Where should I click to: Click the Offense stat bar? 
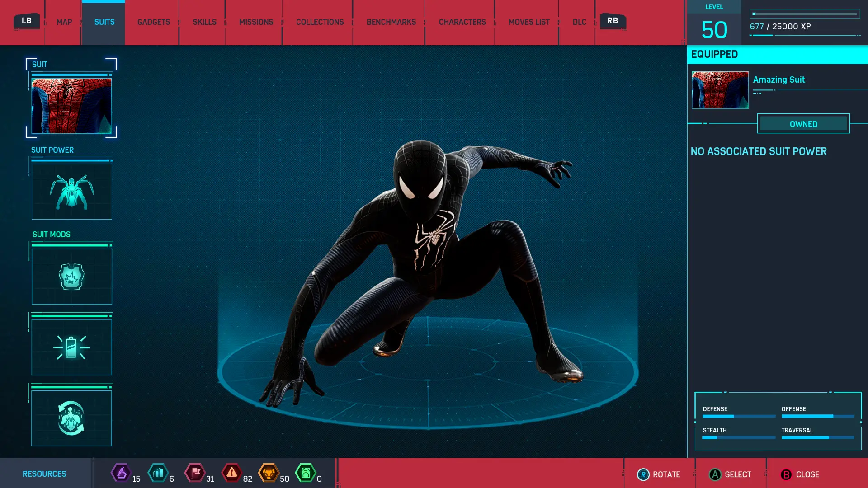(x=818, y=416)
